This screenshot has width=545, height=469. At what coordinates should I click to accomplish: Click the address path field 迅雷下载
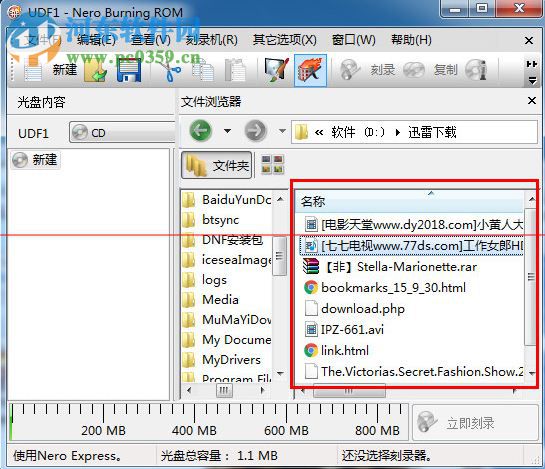click(x=414, y=132)
